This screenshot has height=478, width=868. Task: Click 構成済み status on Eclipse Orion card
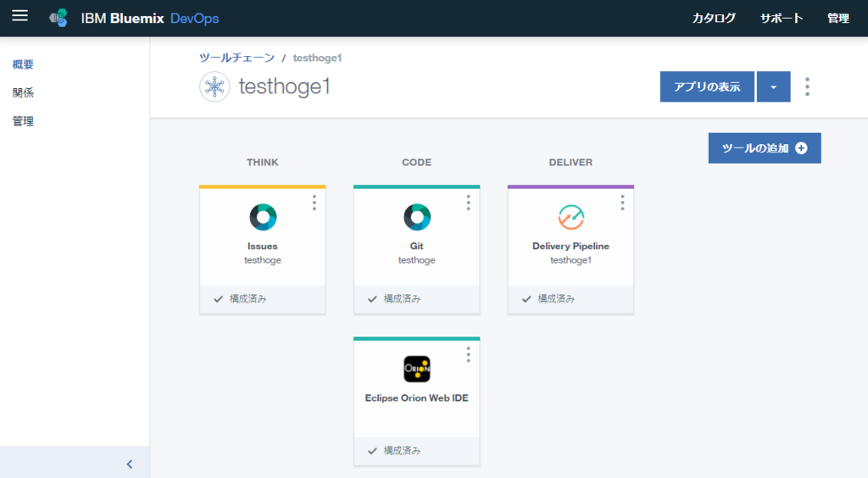402,451
